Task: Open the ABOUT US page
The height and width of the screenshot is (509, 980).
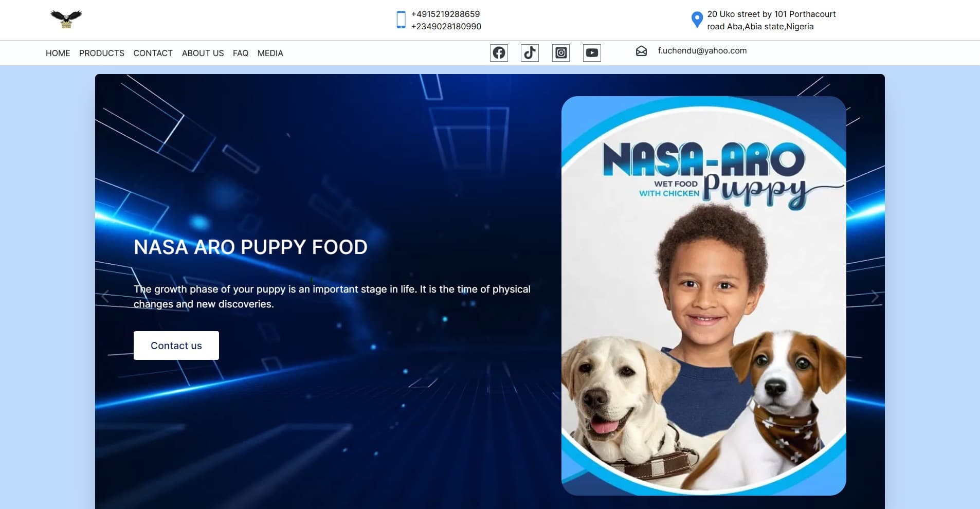Action: [203, 53]
